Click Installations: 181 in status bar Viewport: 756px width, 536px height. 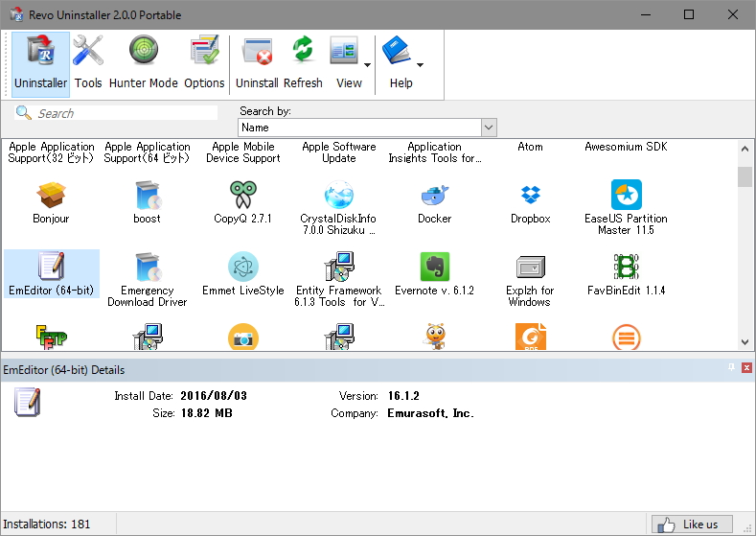(x=47, y=524)
